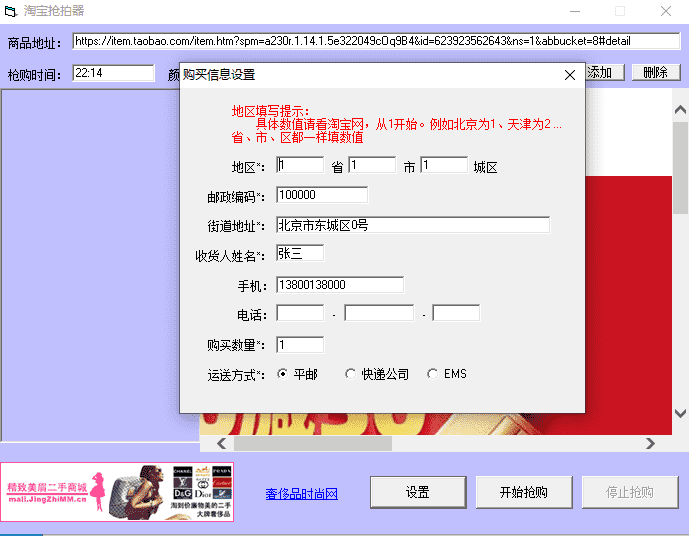Image resolution: width=689 pixels, height=536 pixels.
Task: Click the 手机 number field
Action: [339, 285]
